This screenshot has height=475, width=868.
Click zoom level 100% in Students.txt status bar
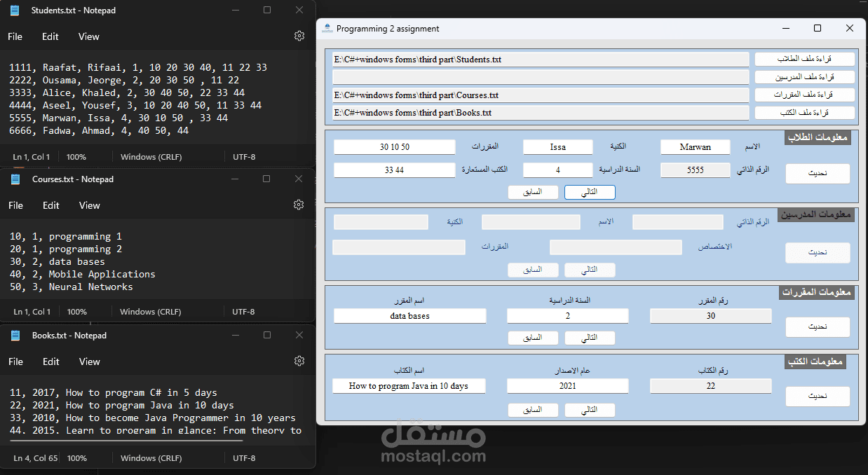point(76,157)
